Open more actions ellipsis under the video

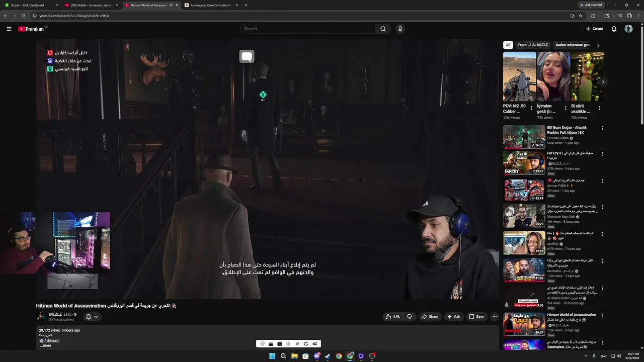pos(495,317)
